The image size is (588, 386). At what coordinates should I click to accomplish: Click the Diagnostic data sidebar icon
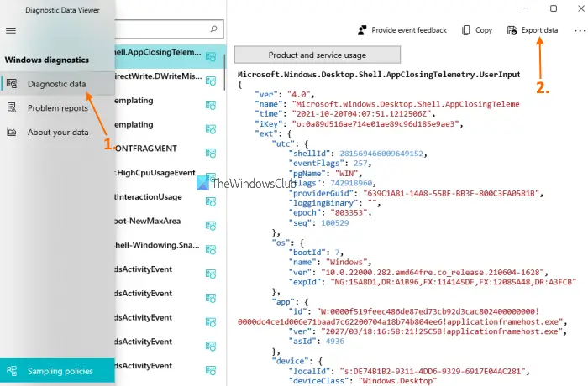(12, 83)
